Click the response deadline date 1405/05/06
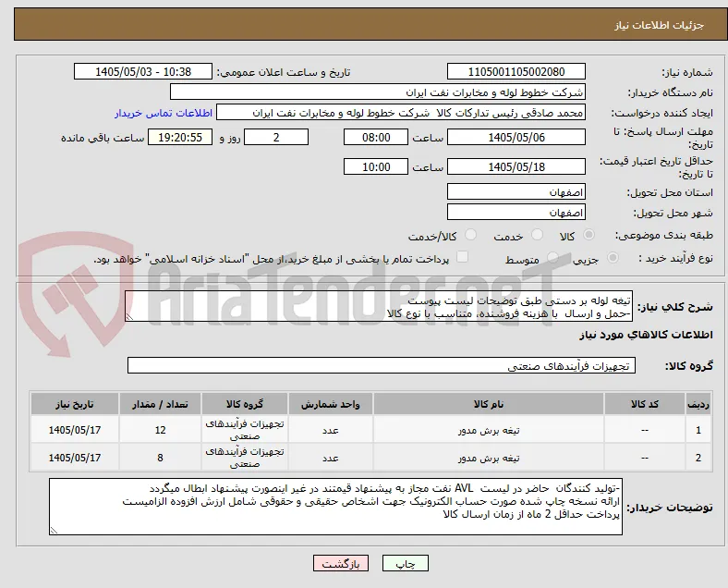This screenshot has width=728, height=588. click(516, 137)
